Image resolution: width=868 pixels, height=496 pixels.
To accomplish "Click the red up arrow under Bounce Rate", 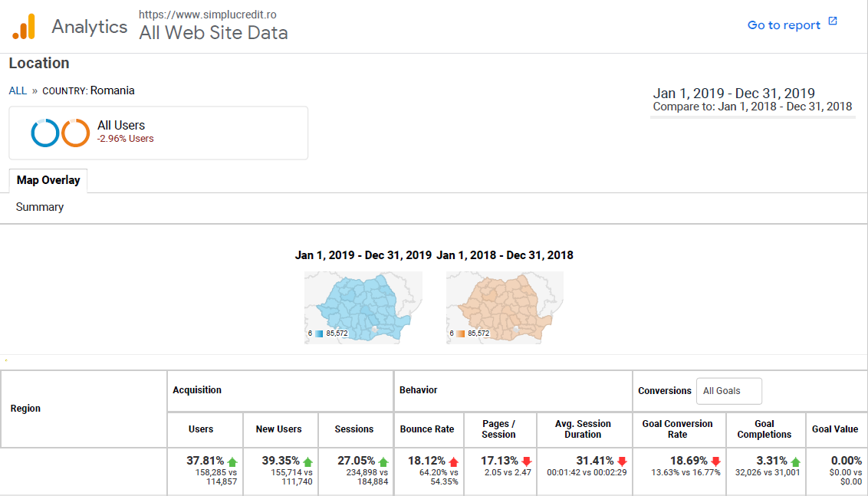I will (x=454, y=462).
